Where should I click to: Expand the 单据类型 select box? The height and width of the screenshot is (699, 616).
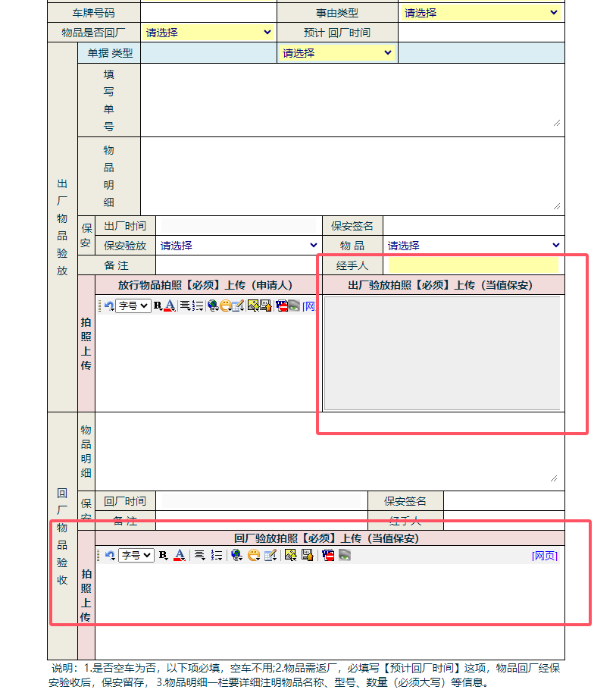pyautogui.click(x=337, y=53)
